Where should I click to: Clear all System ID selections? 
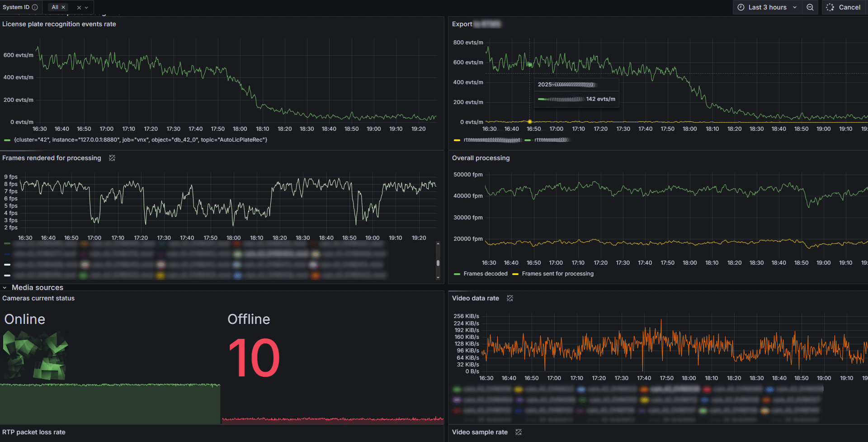(x=79, y=8)
